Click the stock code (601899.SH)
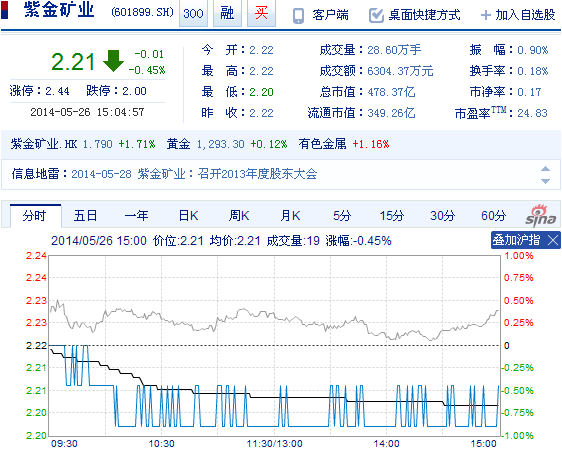 tap(143, 13)
